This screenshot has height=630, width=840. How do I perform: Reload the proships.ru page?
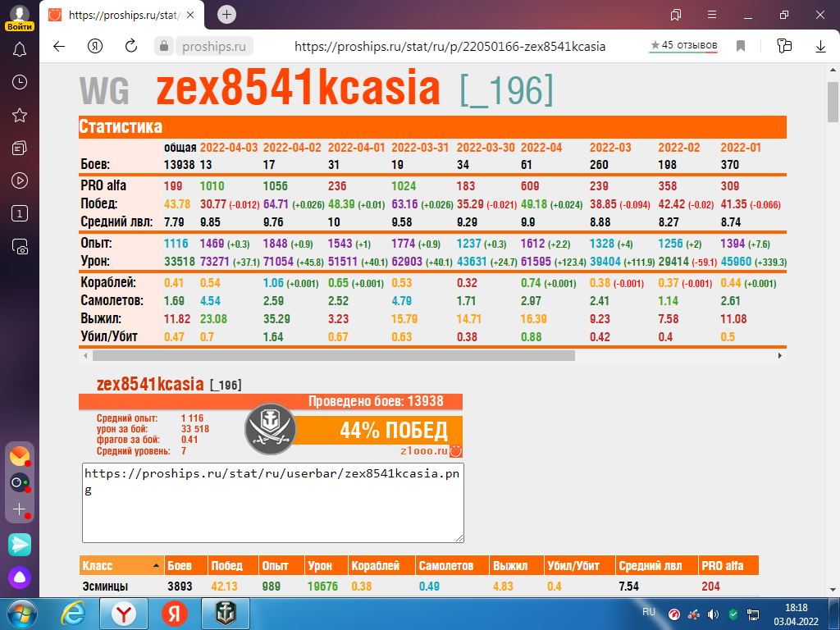[x=131, y=46]
